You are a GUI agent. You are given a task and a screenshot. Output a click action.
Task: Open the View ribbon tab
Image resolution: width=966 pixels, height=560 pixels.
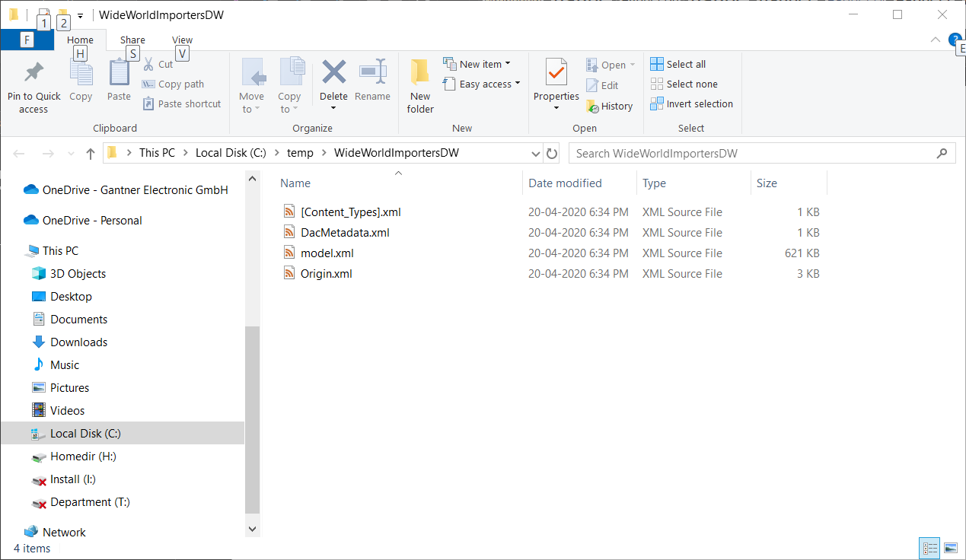pos(182,40)
